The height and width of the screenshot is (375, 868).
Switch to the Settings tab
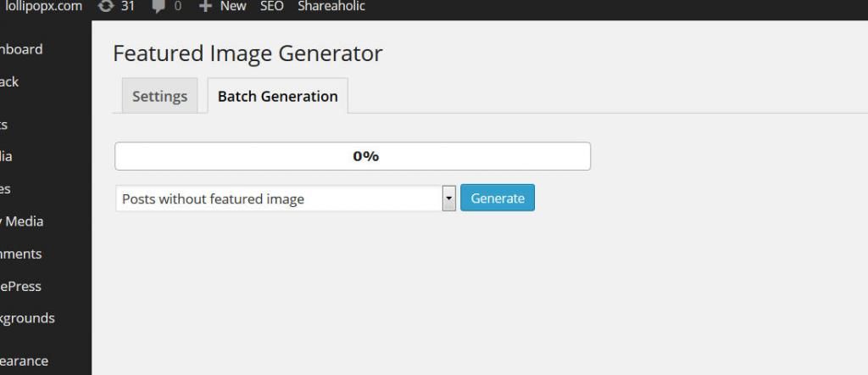coord(159,96)
